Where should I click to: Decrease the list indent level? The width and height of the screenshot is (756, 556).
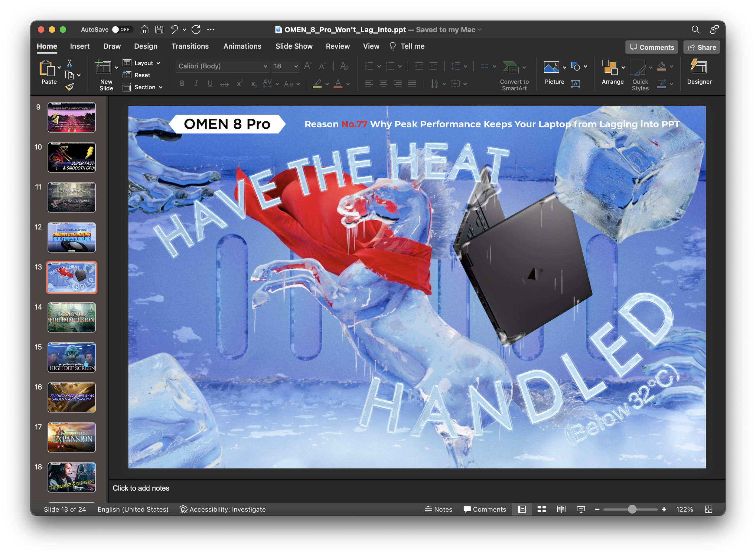coord(419,66)
